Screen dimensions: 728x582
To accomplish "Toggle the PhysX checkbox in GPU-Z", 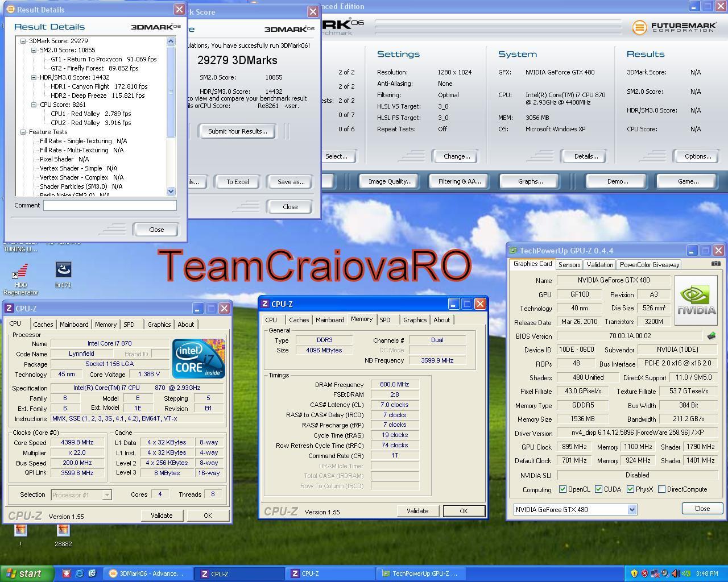I will tap(630, 489).
